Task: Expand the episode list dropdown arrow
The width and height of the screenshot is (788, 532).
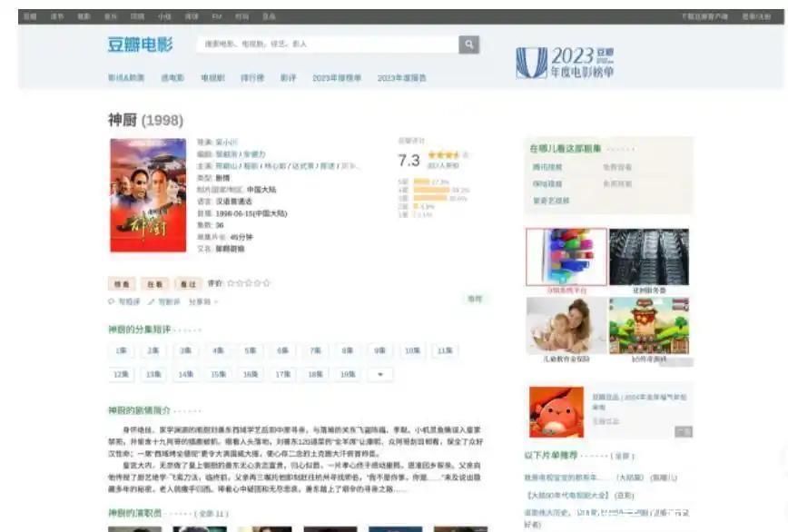Action: coord(379,374)
